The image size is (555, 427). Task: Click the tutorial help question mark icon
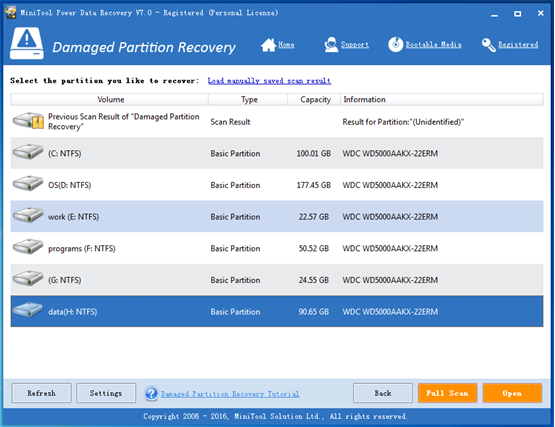(151, 394)
